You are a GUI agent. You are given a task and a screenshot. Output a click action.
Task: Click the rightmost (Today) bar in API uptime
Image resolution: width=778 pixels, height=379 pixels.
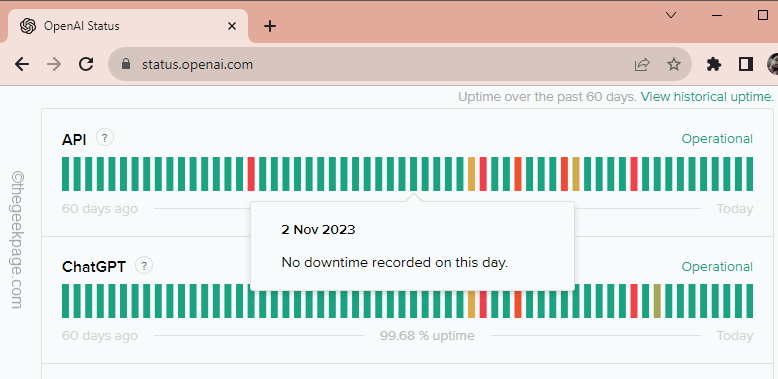tap(750, 174)
